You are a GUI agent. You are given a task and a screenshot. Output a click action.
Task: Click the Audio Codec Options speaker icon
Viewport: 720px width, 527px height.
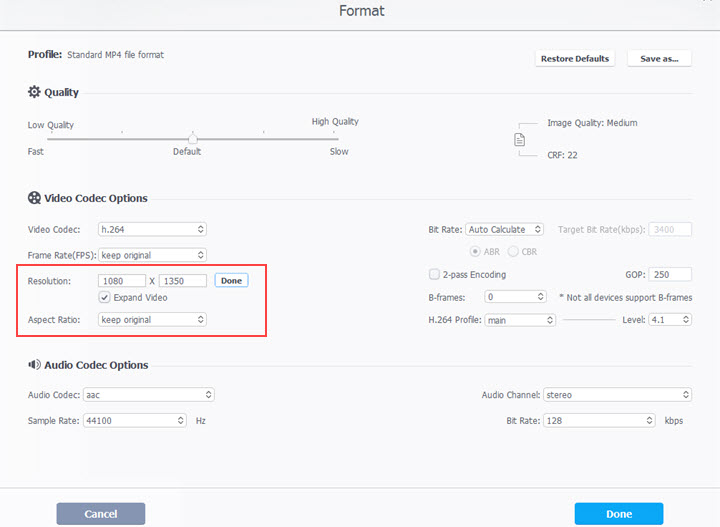click(x=34, y=365)
